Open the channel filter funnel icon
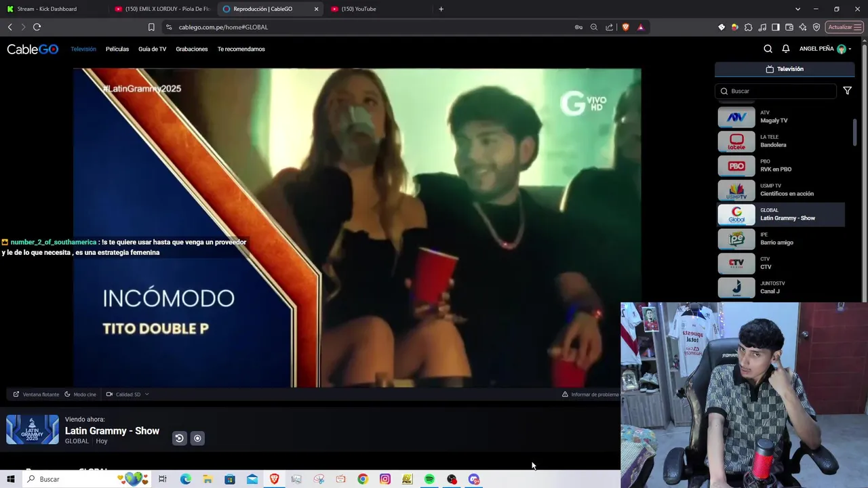This screenshot has width=868, height=488. point(847,91)
